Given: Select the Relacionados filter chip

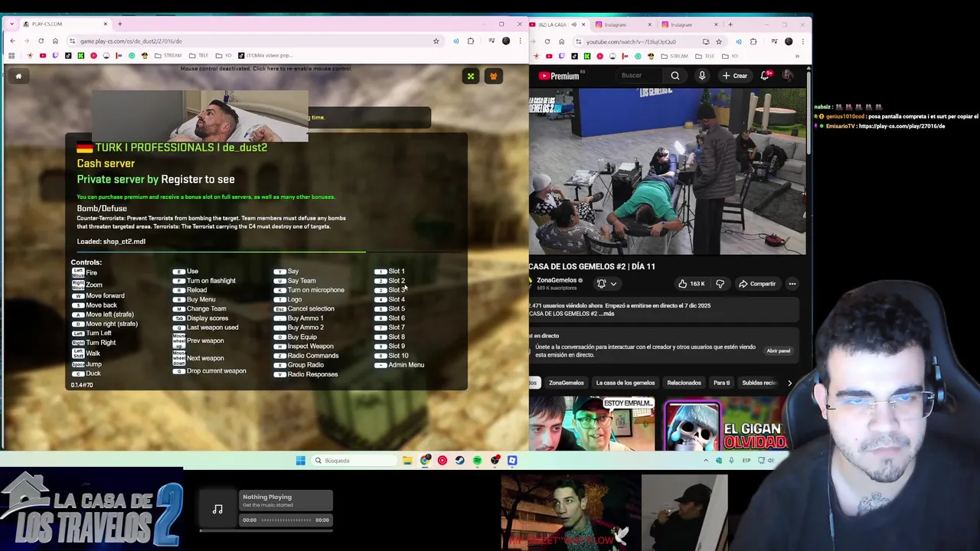Looking at the screenshot, I should (684, 383).
